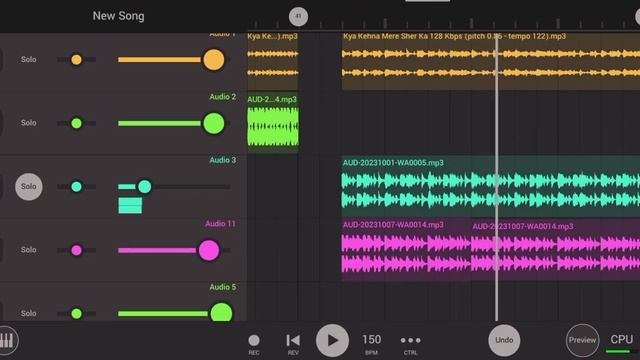The width and height of the screenshot is (640, 360).
Task: Click the Audio 3 volume slider handle
Action: click(144, 187)
